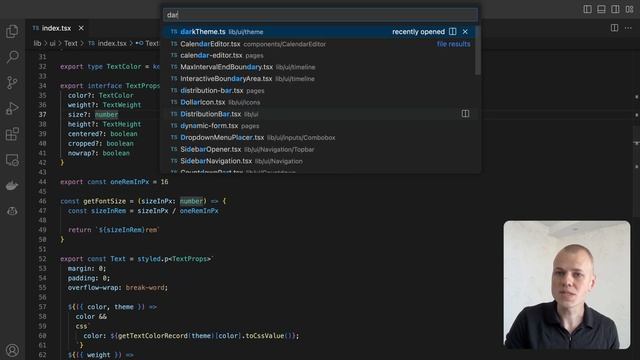Click the ui breadcrumb segment

(53, 43)
